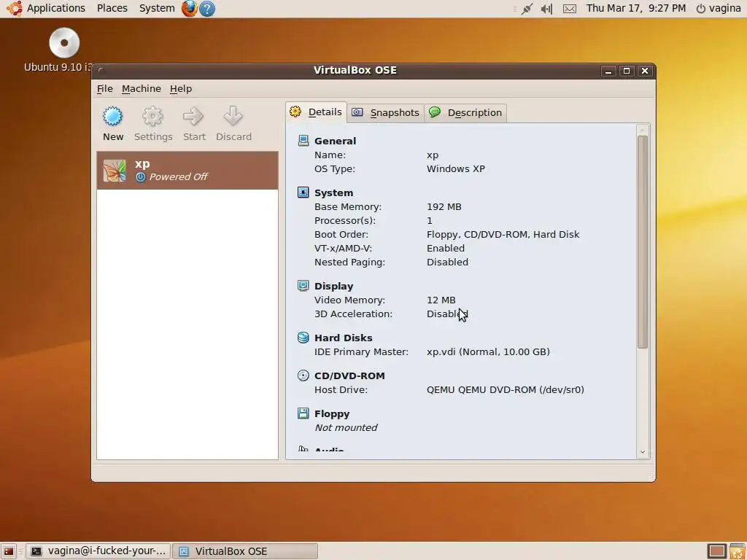Image resolution: width=747 pixels, height=560 pixels.
Task: Click the New virtual machine toolbar icon
Action: [x=113, y=116]
